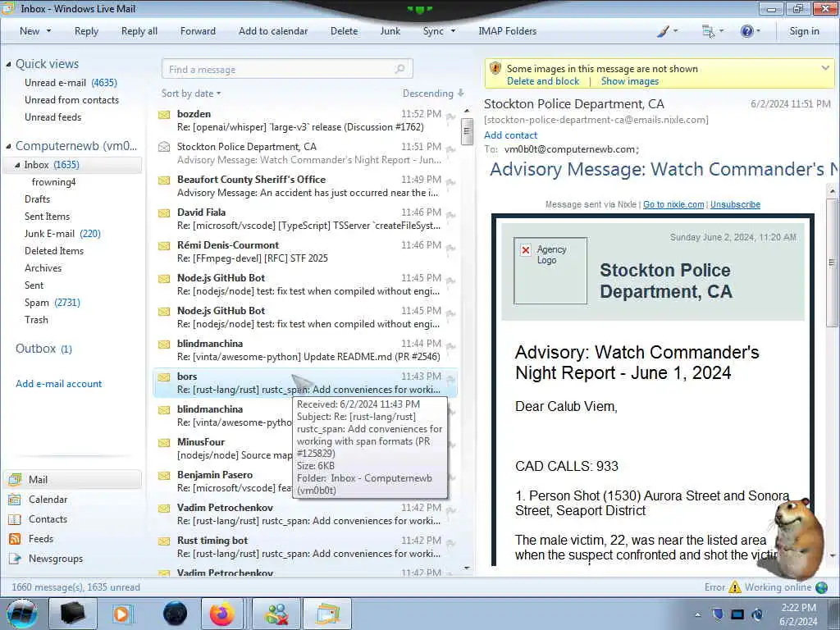Click the Error warning triangle in status bar

pyautogui.click(x=734, y=587)
